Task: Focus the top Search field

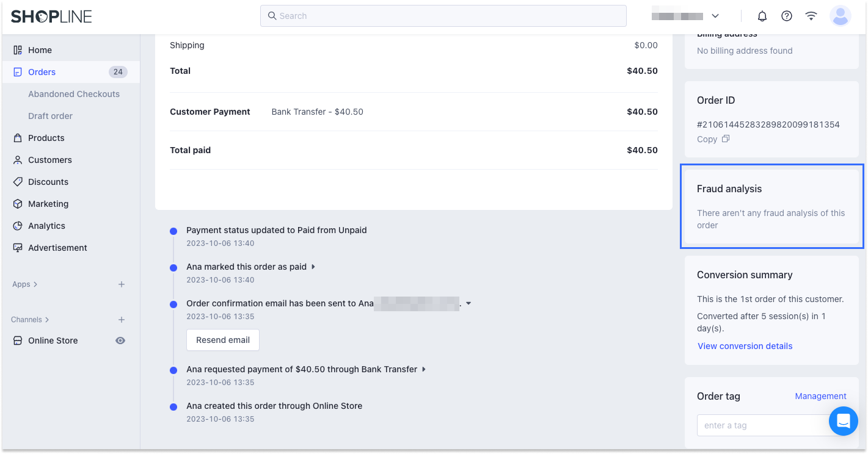Action: click(x=443, y=16)
